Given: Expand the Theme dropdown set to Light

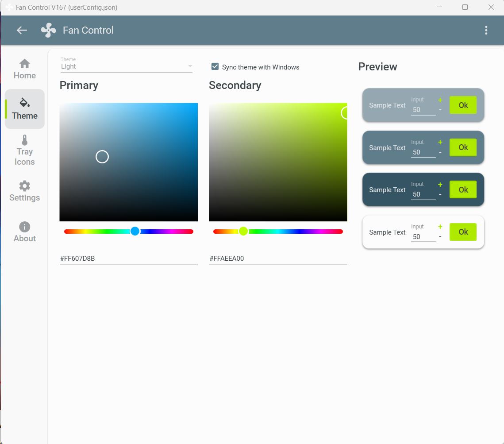Looking at the screenshot, I should 126,66.
